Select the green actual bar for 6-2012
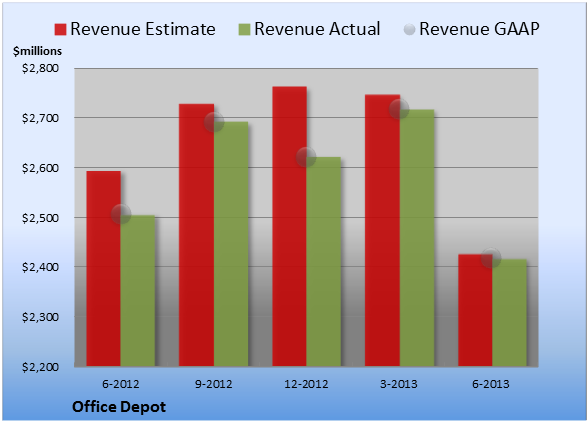This screenshot has height=422, width=588. (138, 291)
